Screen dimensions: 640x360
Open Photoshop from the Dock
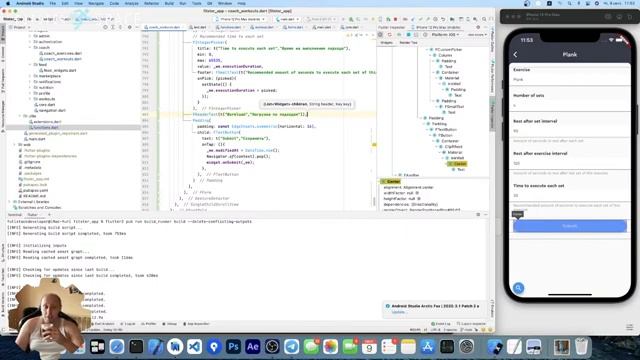coord(233,347)
